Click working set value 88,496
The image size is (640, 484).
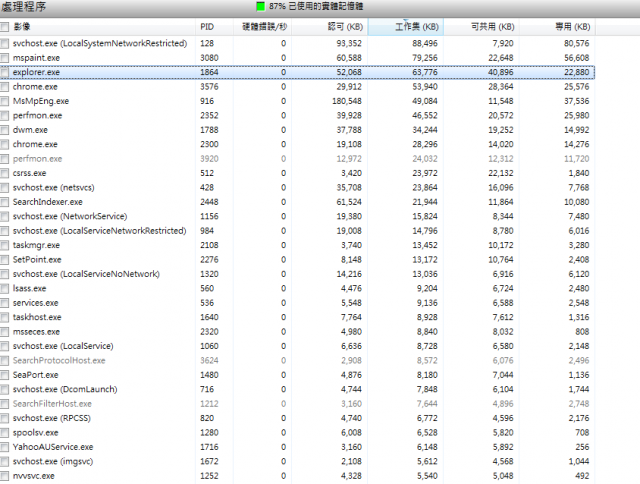click(x=424, y=43)
